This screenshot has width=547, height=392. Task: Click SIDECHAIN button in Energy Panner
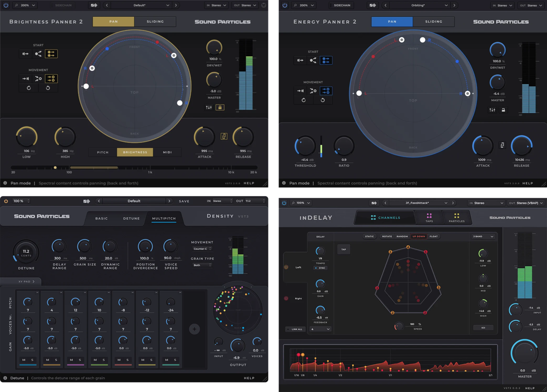(x=342, y=5)
